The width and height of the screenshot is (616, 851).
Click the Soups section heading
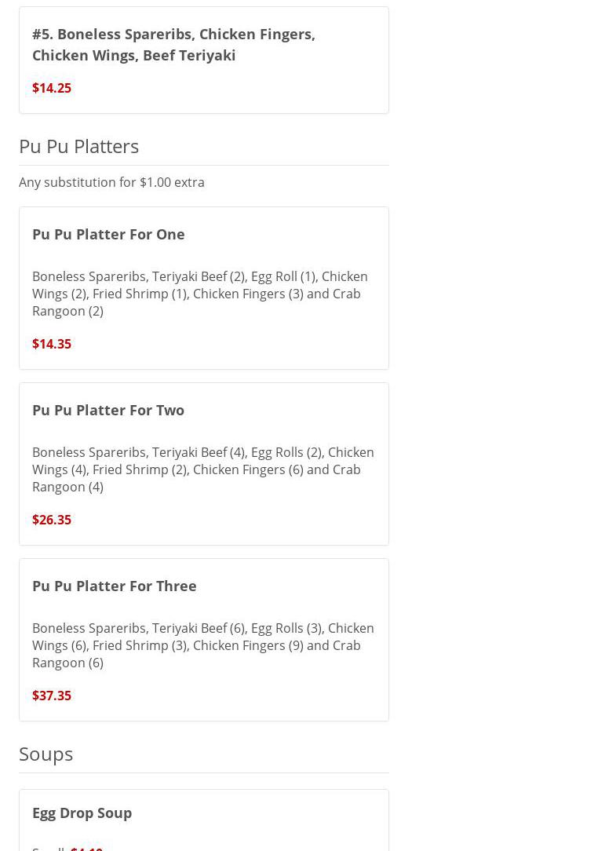tap(46, 754)
